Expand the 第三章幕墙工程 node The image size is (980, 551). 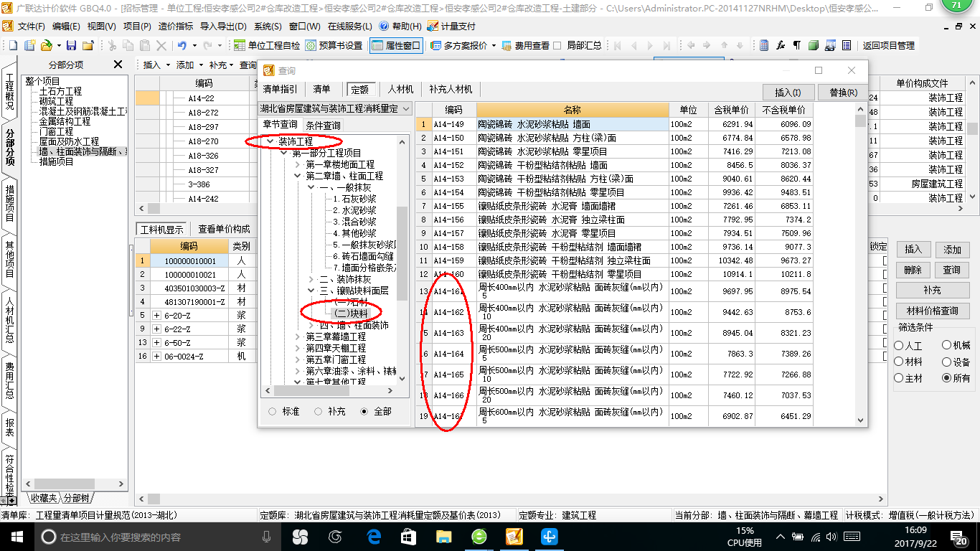[298, 336]
